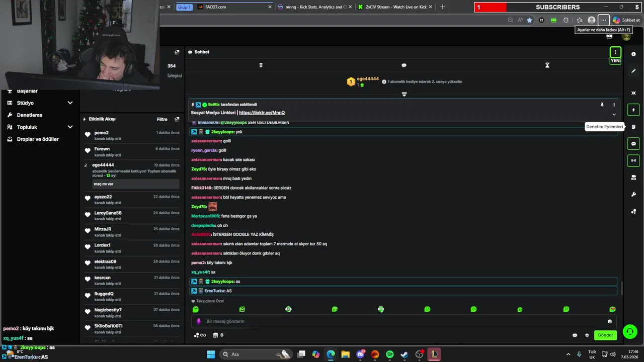Click username Zeyd76 saying öyle birşey olmaz
Screen dimensions: 644x362
[199, 169]
